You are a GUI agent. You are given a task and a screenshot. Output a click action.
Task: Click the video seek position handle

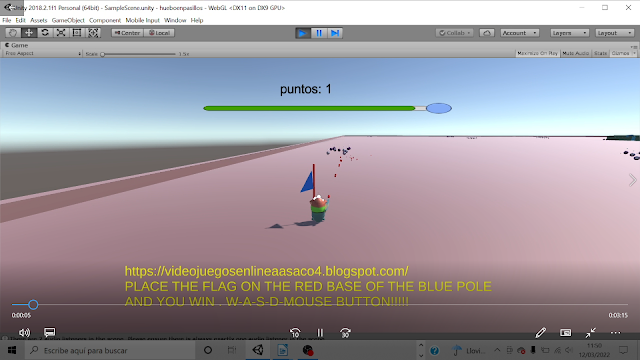click(x=33, y=304)
